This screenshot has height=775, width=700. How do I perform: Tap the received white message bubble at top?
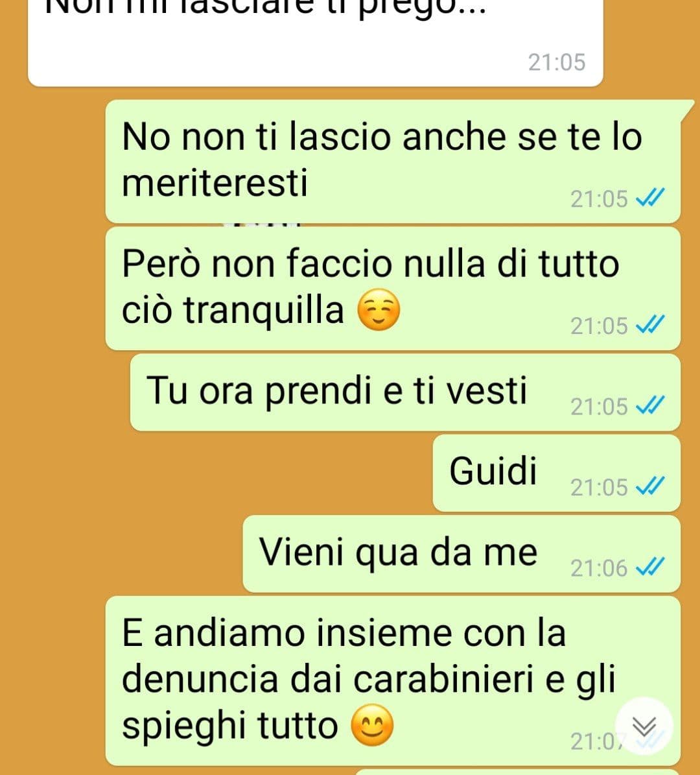[316, 43]
